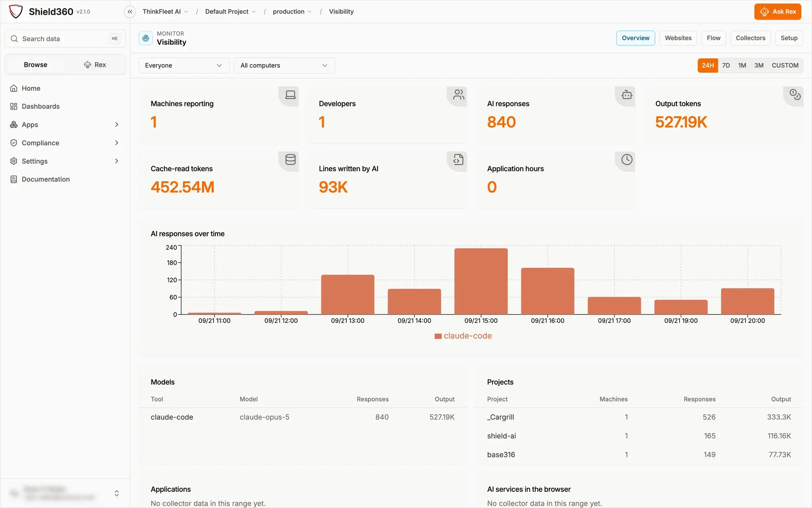This screenshot has width=812, height=508.
Task: Open the user account switcher chevrons
Action: 117,493
